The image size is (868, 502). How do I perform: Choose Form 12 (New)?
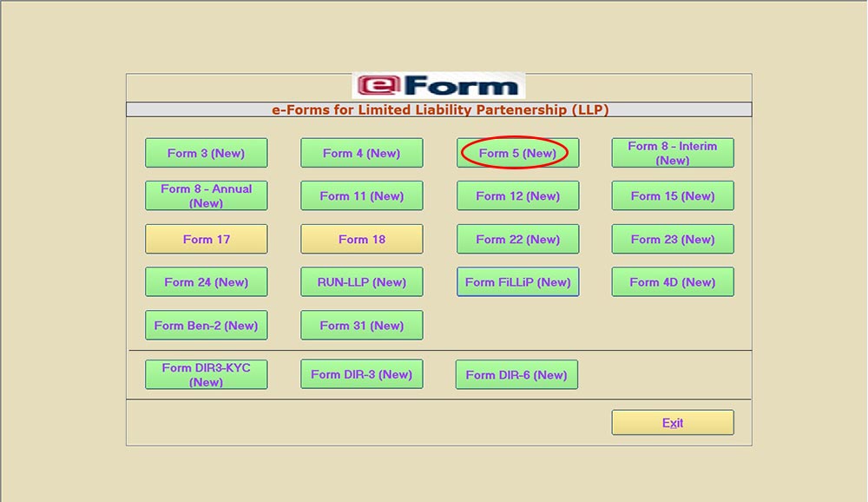point(517,195)
